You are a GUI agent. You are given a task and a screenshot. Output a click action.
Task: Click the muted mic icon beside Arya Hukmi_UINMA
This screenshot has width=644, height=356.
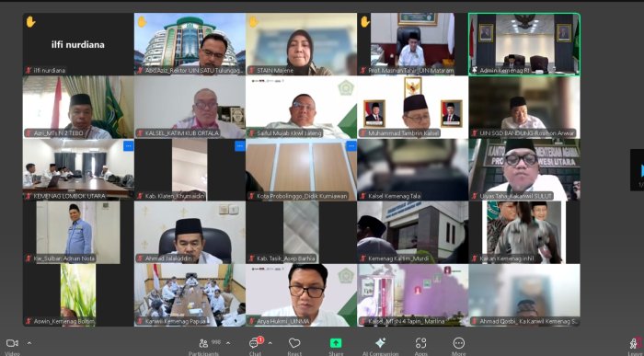[252, 322]
